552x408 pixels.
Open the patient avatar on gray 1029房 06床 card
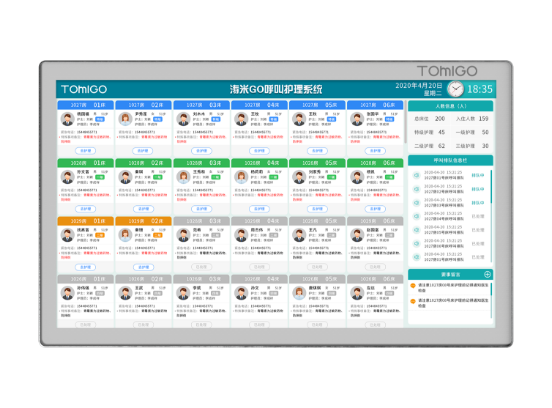(357, 235)
